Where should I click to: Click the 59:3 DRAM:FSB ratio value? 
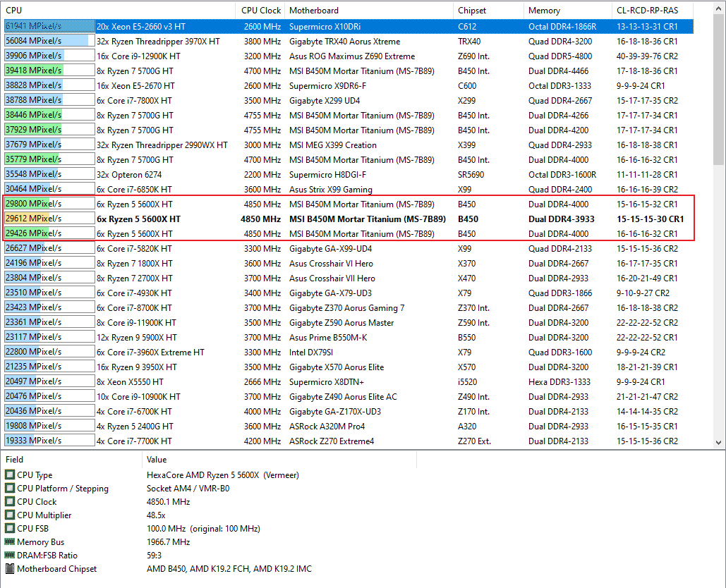click(x=154, y=555)
